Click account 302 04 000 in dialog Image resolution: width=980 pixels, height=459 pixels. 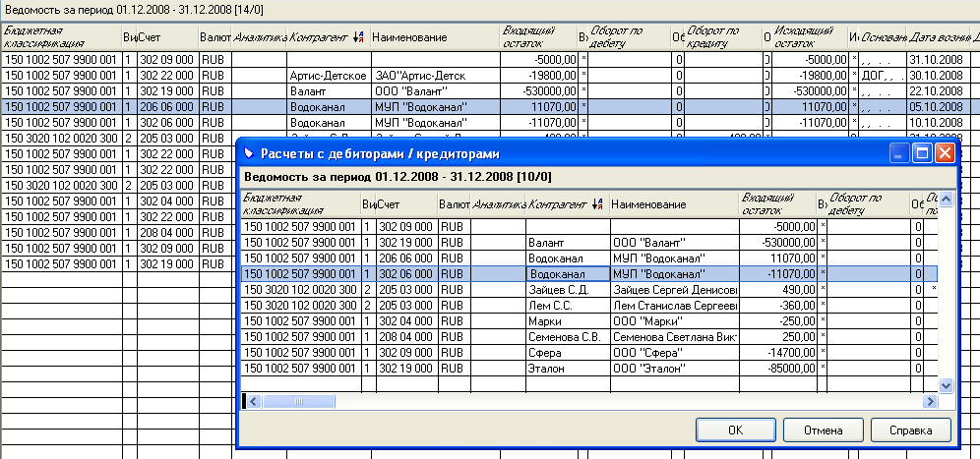pyautogui.click(x=406, y=321)
